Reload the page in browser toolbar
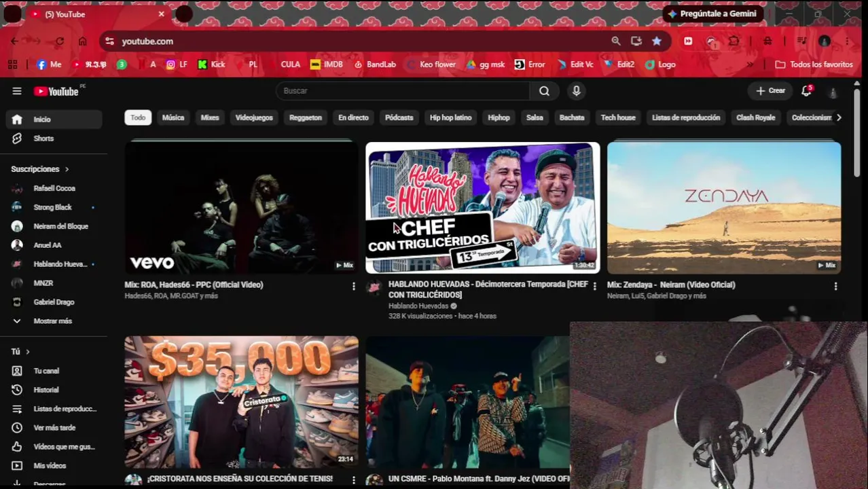The image size is (868, 489). click(60, 41)
